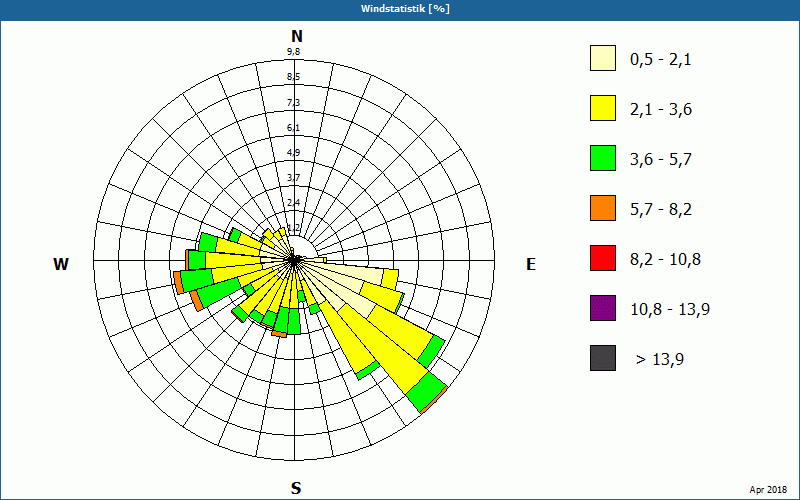This screenshot has height=500, width=800.
Task: Click the 3,7 ring scale label
Action: pos(293,178)
